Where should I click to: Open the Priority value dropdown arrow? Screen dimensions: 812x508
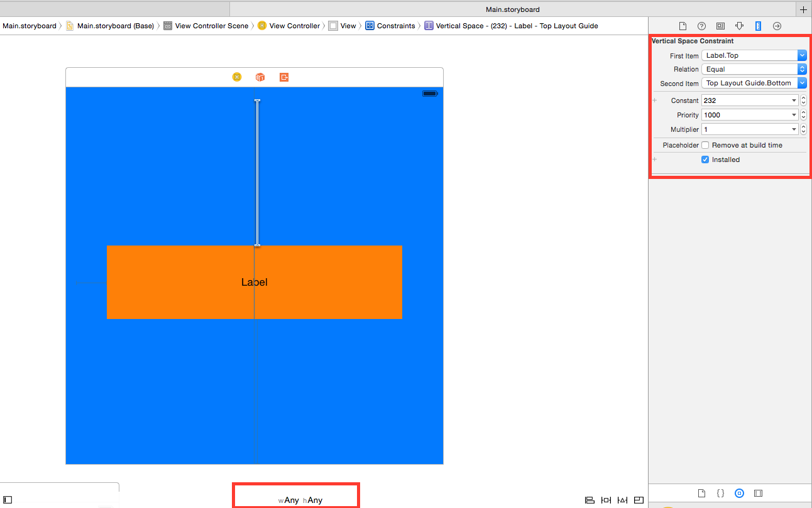pyautogui.click(x=794, y=115)
